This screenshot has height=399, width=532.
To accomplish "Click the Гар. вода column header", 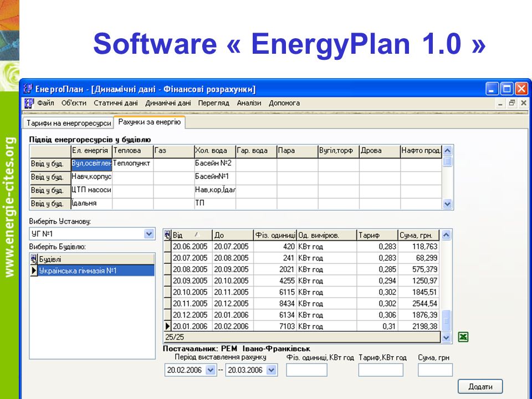I will click(256, 151).
